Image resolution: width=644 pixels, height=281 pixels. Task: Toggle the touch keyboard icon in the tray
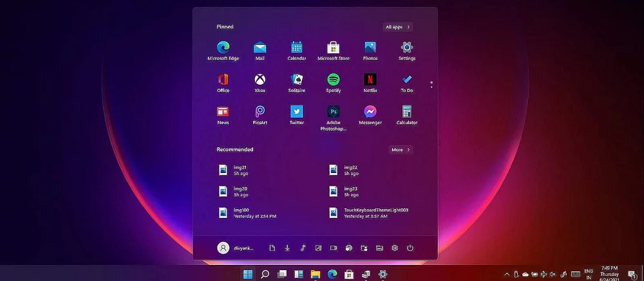[575, 274]
